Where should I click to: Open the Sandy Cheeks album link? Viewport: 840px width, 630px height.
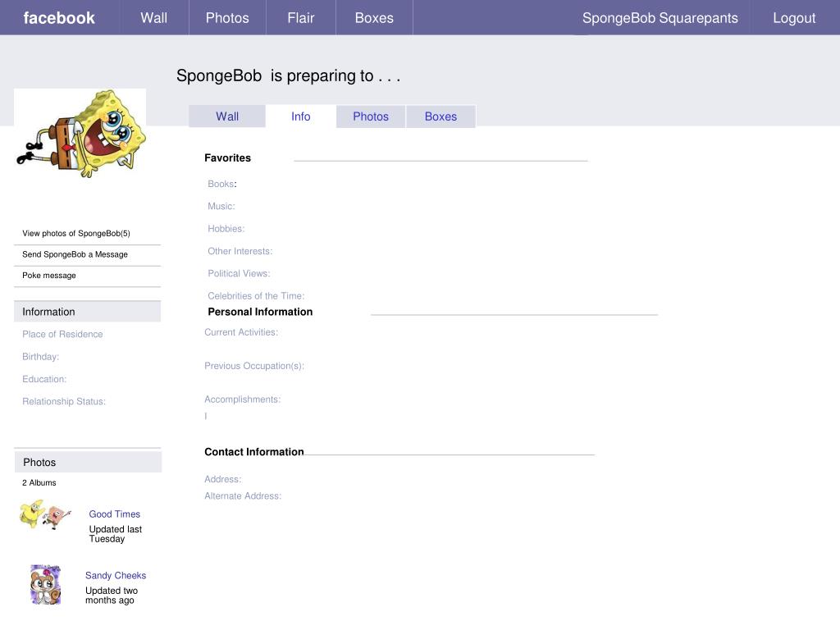116,575
